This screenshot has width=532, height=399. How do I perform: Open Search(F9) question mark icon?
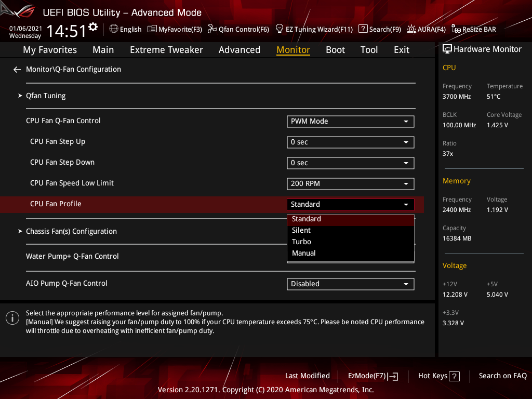[x=363, y=29]
